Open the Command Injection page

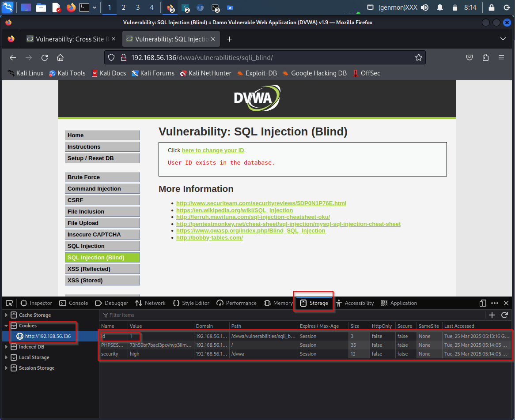click(x=102, y=189)
